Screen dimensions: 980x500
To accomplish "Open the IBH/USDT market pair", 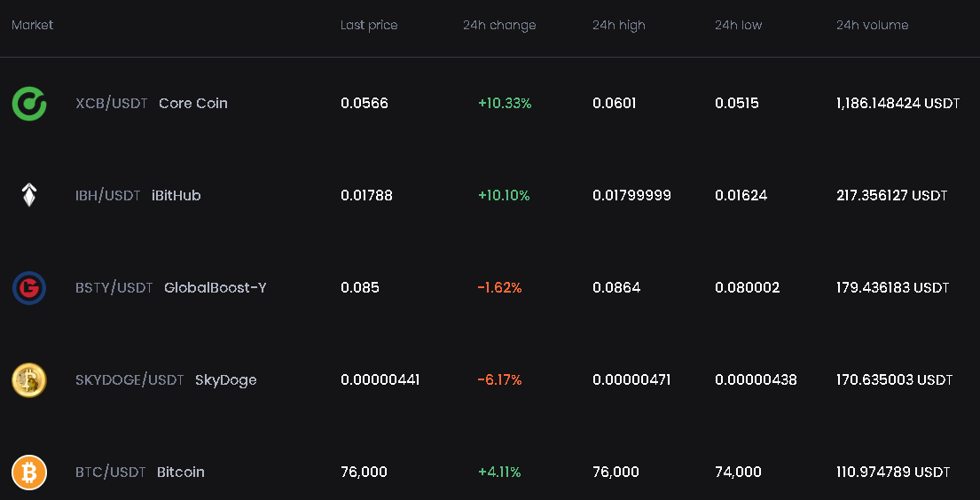I will click(x=108, y=196).
